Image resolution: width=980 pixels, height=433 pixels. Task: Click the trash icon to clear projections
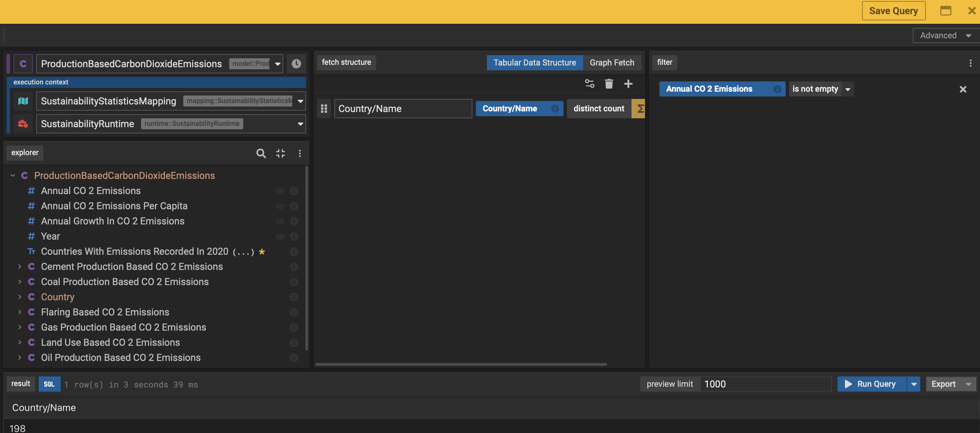pyautogui.click(x=609, y=84)
